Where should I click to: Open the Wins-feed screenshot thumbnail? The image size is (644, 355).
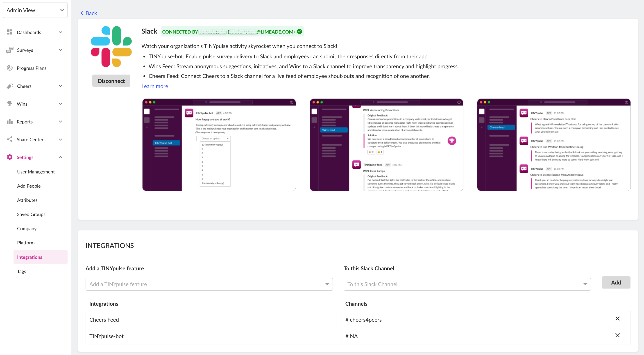pyautogui.click(x=386, y=145)
